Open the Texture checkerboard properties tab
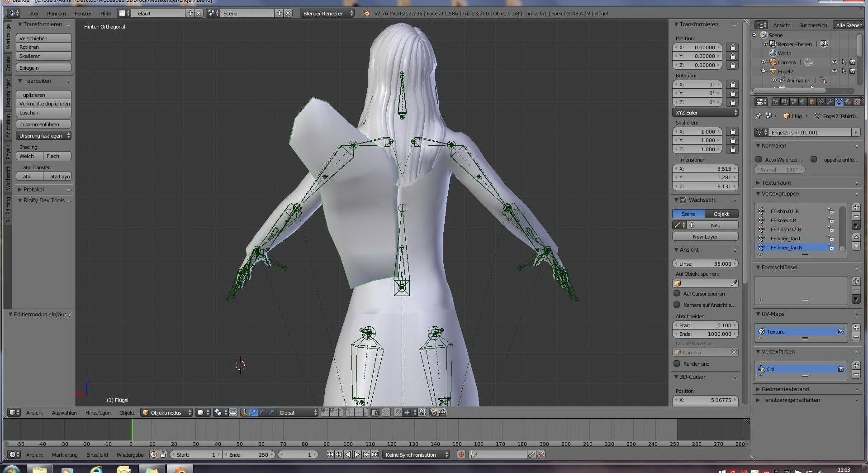This screenshot has height=473, width=868. point(857,102)
